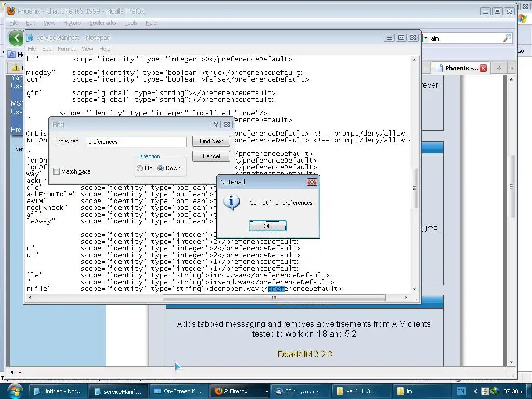
Task: Select the Down direction radio button
Action: (161, 168)
